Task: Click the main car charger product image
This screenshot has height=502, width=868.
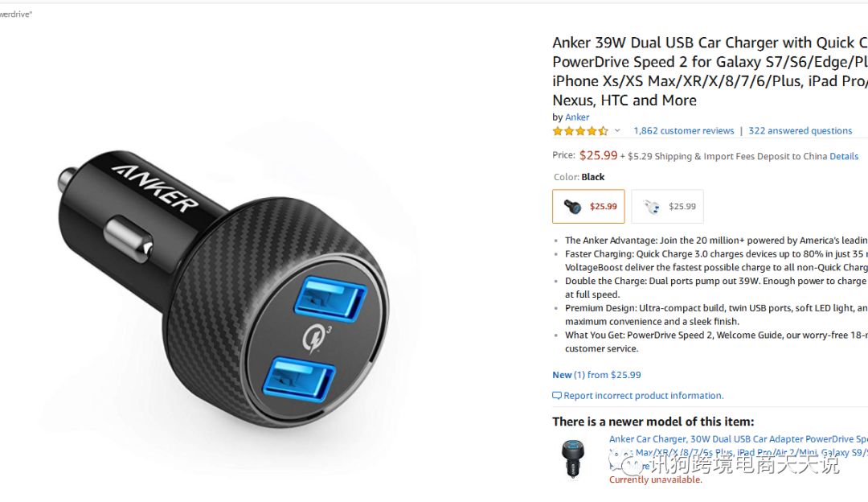Action: [224, 288]
